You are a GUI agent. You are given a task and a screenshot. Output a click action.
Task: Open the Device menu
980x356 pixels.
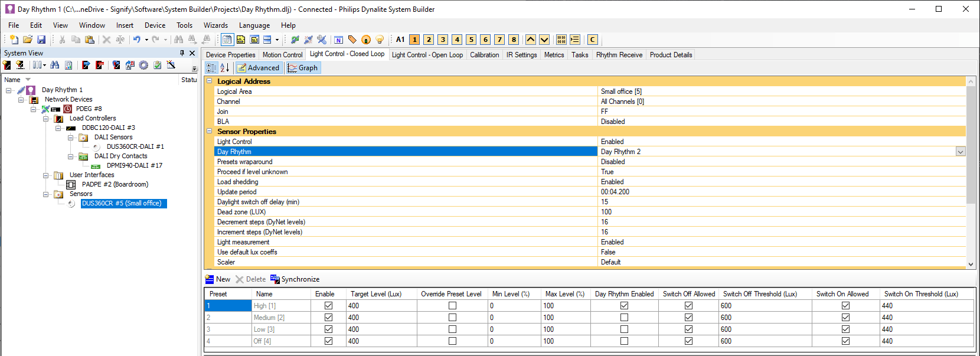pyautogui.click(x=155, y=25)
